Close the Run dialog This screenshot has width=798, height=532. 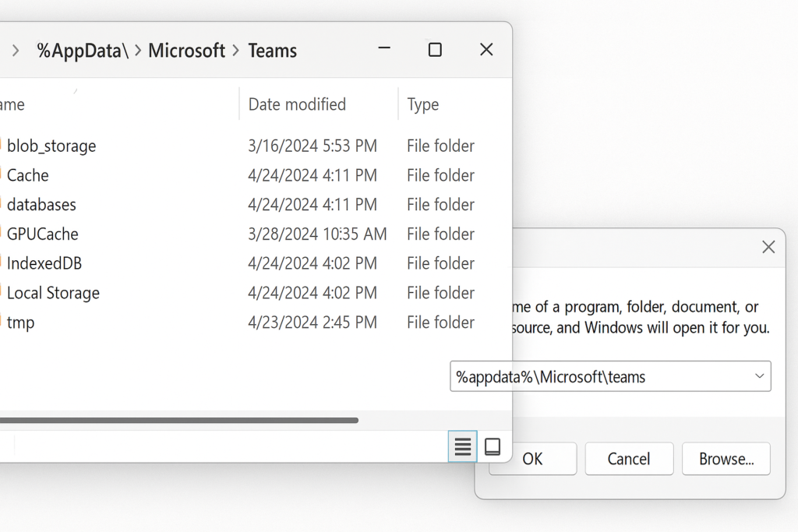click(x=768, y=247)
